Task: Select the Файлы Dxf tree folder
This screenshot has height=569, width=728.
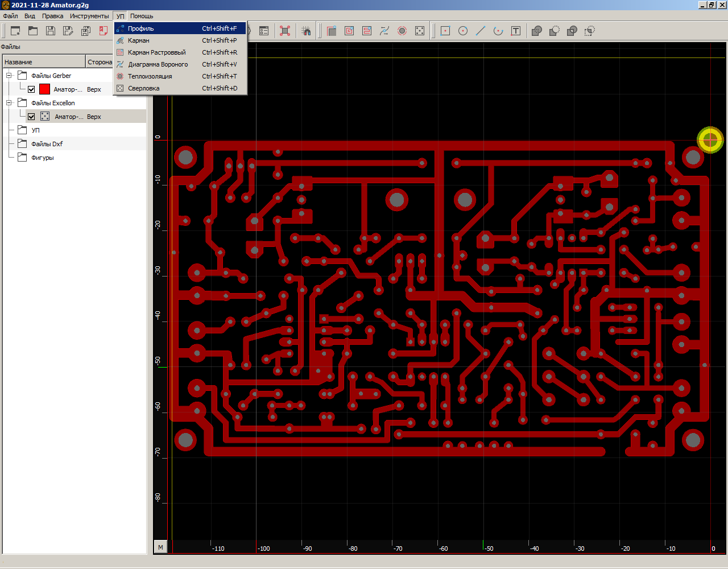Action: point(47,144)
